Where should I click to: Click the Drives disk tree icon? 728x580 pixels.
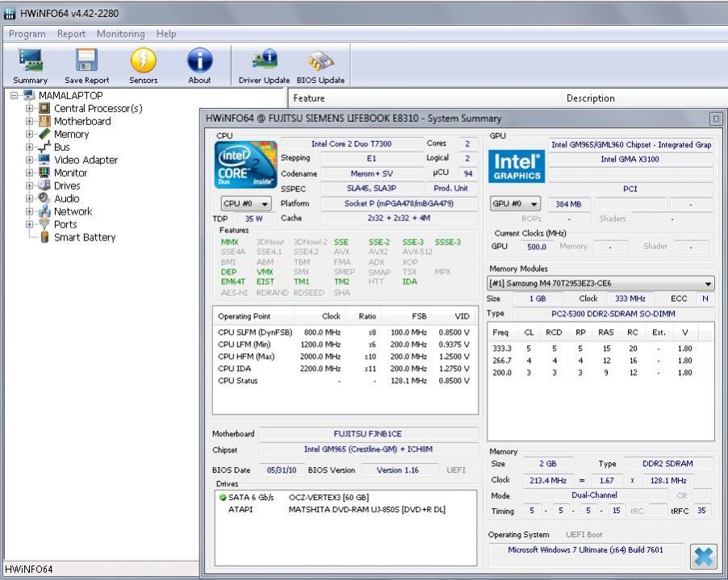pos(44,186)
